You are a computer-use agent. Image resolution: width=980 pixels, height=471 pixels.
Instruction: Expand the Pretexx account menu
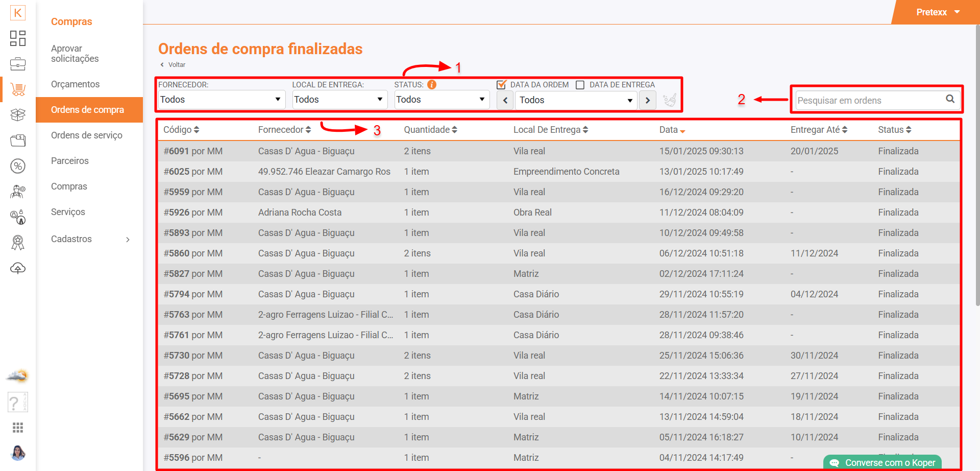tap(938, 12)
